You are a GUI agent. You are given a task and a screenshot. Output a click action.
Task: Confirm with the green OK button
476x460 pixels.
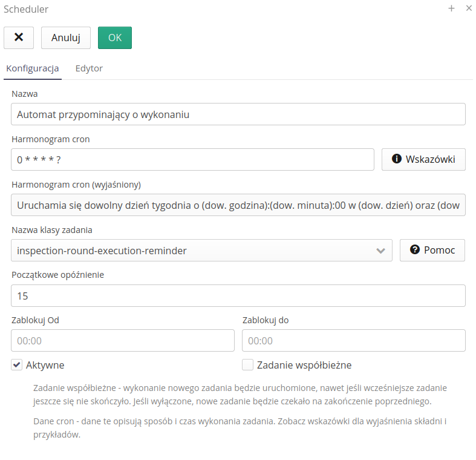[115, 38]
